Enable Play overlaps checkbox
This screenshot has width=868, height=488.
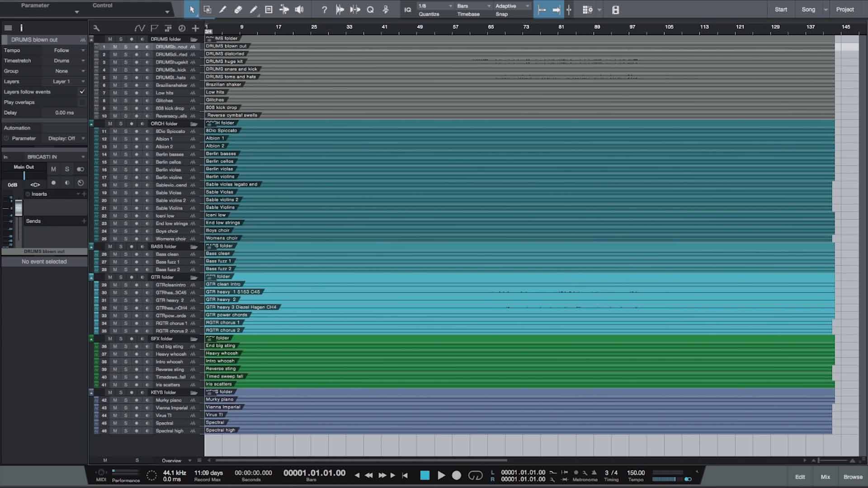[x=82, y=102]
